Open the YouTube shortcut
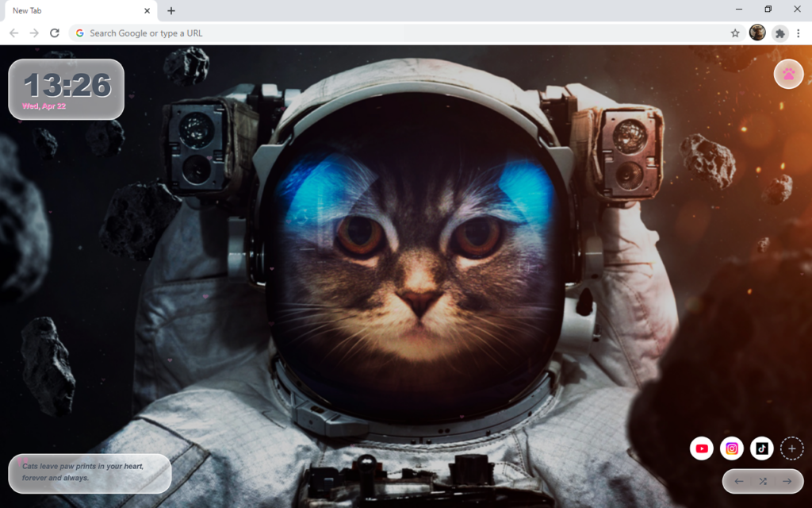This screenshot has height=508, width=812. (702, 448)
